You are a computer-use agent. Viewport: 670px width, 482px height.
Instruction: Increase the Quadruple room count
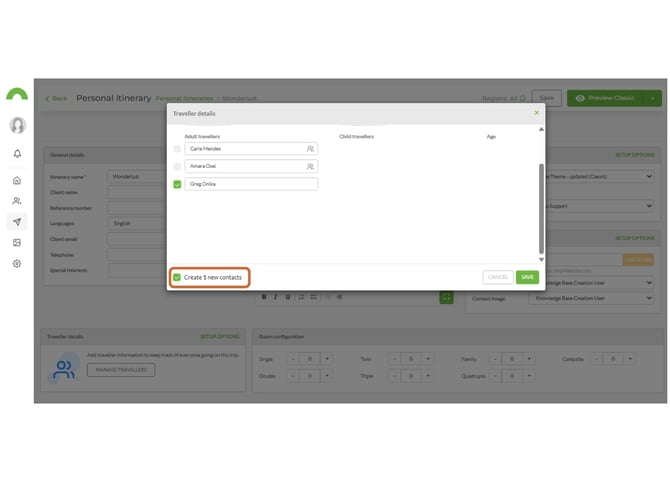tap(529, 376)
